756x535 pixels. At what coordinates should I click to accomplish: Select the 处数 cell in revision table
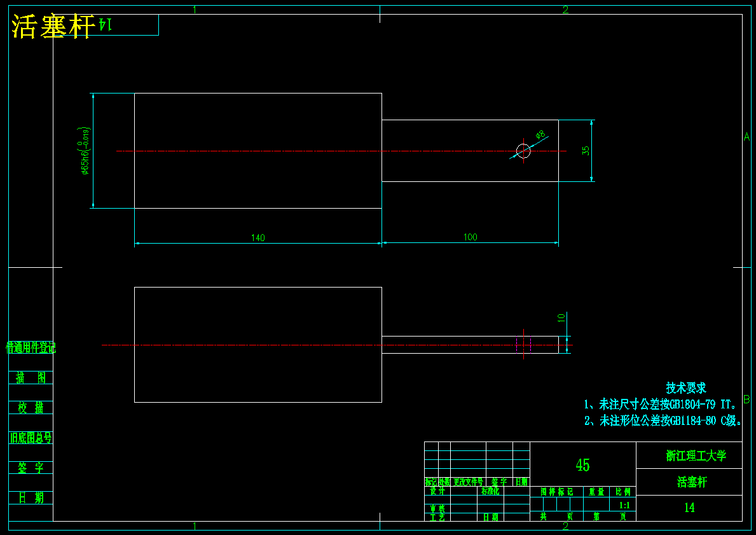click(444, 482)
